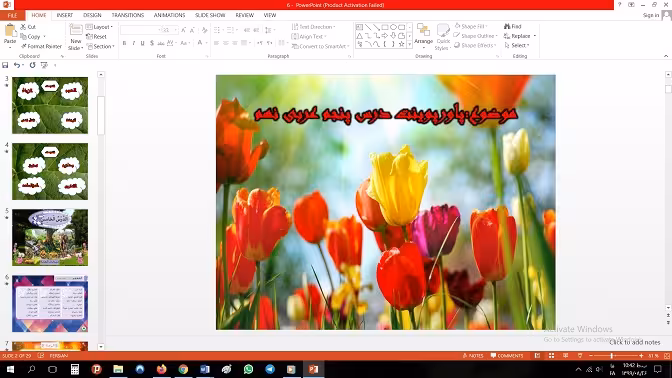Open WhatsApp from the taskbar
This screenshot has height=378, width=672.
pyautogui.click(x=249, y=369)
